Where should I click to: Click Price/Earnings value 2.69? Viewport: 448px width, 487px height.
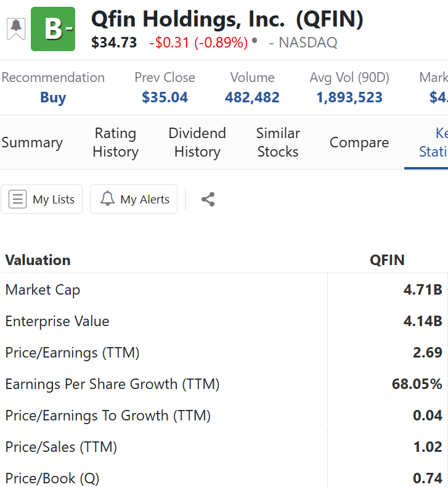click(x=428, y=353)
